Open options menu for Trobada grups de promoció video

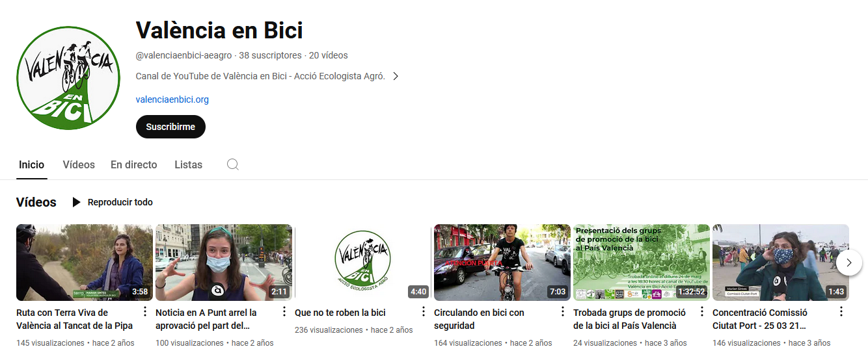[701, 312]
